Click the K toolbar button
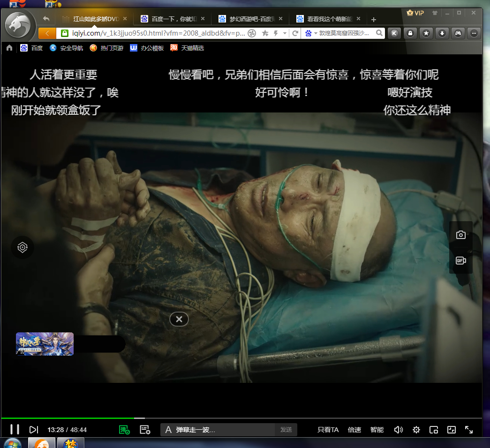The height and width of the screenshot is (448, 490). (394, 33)
